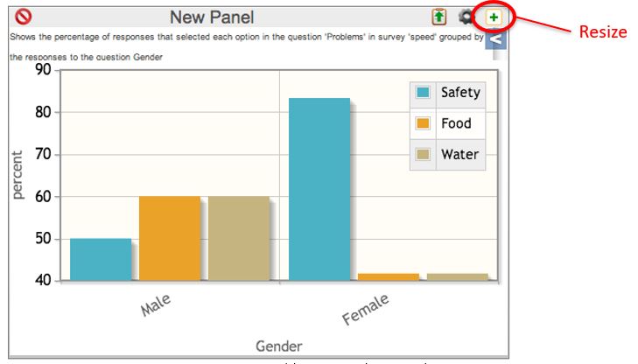Click the green export panel icon
638x364 pixels.
(439, 17)
